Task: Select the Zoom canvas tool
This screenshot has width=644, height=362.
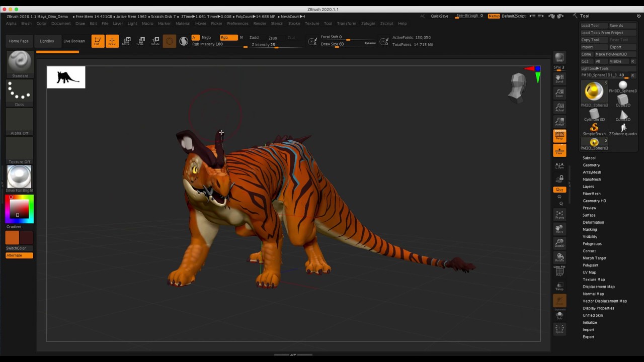Action: (x=559, y=93)
